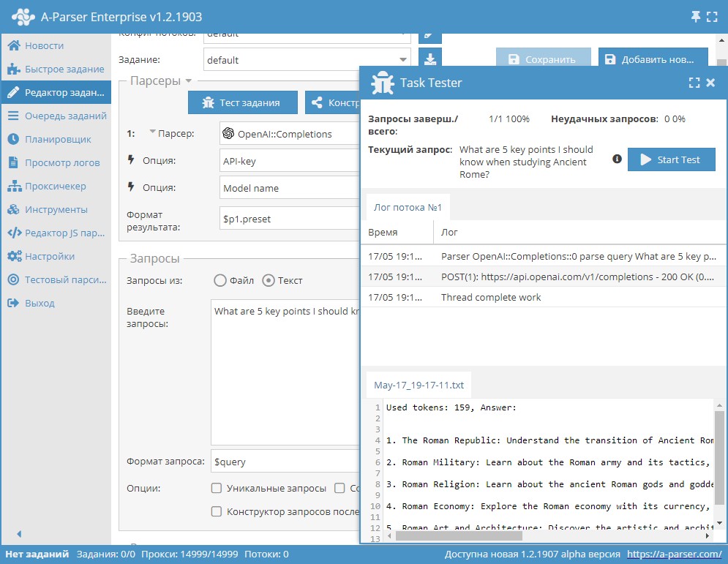Enable Уникальные запросы checkbox
Viewport: 728px width, 564px height.
[217, 488]
